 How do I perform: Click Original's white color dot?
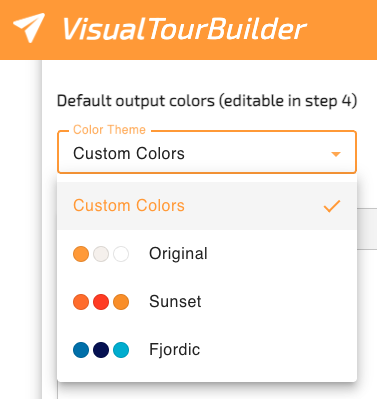point(121,254)
